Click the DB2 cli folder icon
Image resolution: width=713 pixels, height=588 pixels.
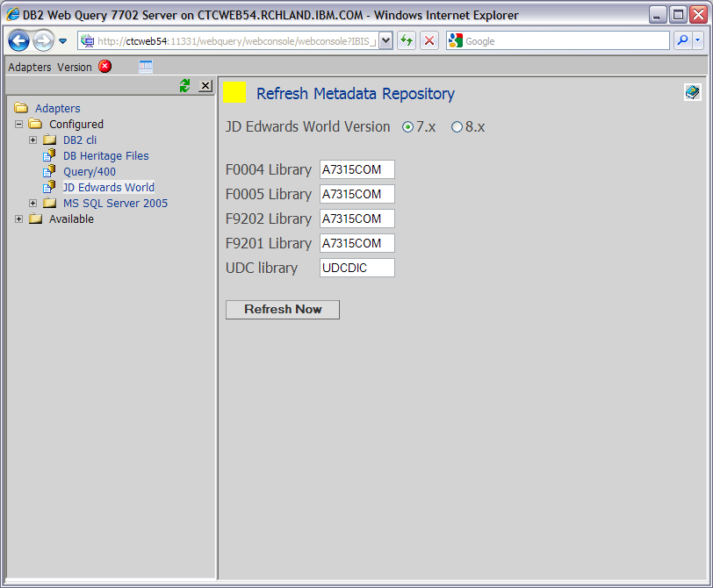point(49,140)
